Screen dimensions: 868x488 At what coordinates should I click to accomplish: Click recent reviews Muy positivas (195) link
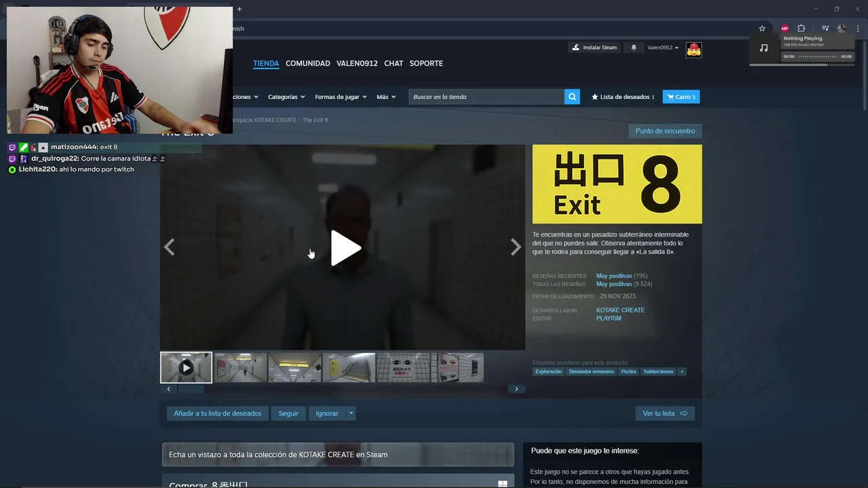tap(622, 276)
